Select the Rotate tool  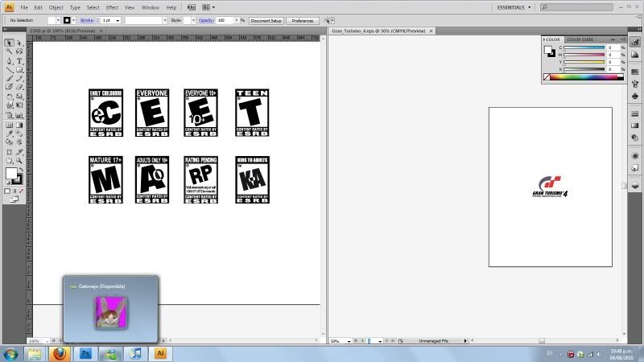pyautogui.click(x=9, y=97)
